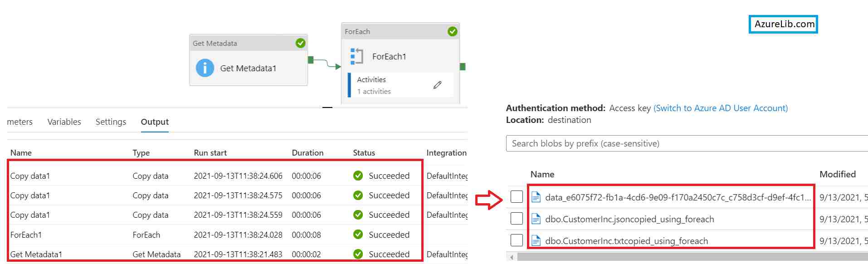This screenshot has width=868, height=264.
Task: Select the Get Metadata1 activity node
Action: [249, 60]
